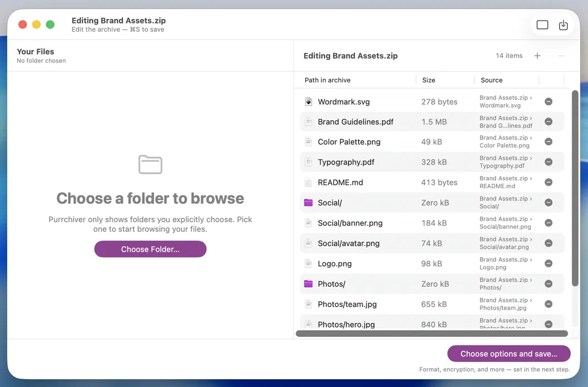Viewport: 588px width, 387px height.
Task: Remove Typography.pdf using its minus icon
Action: pos(548,162)
